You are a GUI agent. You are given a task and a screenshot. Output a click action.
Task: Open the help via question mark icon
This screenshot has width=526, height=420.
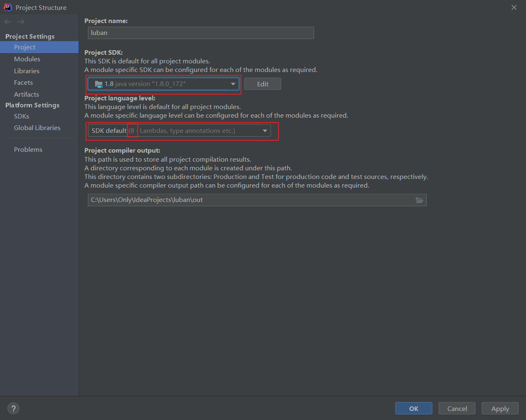pyautogui.click(x=13, y=408)
